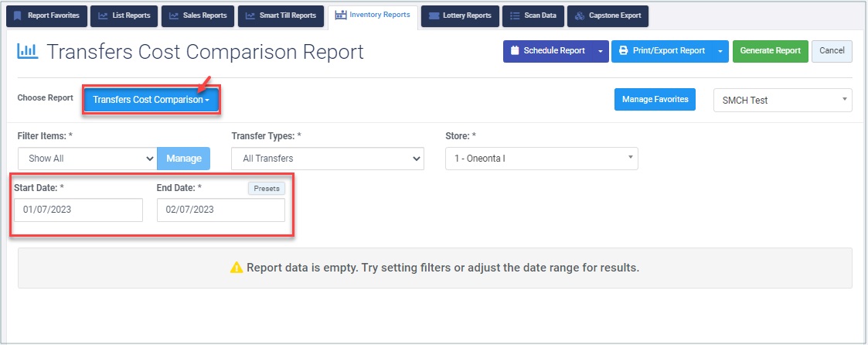
Task: Click the chart icon on List Reports tab
Action: pos(103,16)
